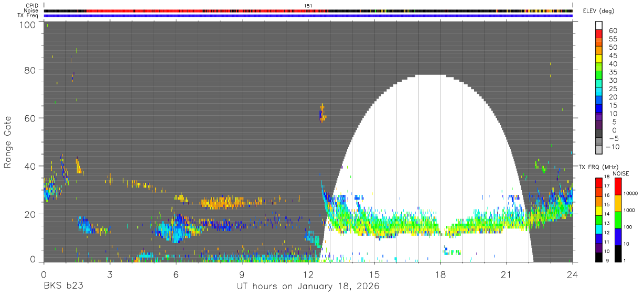
Task: Click the 100 value on NOISE scale
Action: (x=627, y=227)
